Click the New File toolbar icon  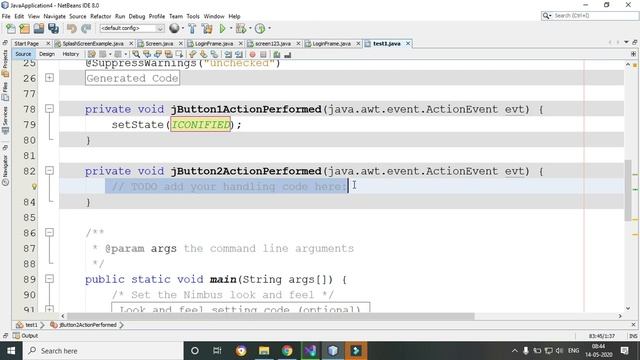[11, 29]
